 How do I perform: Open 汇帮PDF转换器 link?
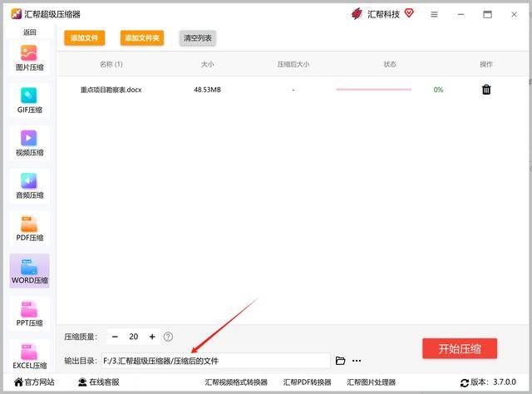click(x=307, y=382)
